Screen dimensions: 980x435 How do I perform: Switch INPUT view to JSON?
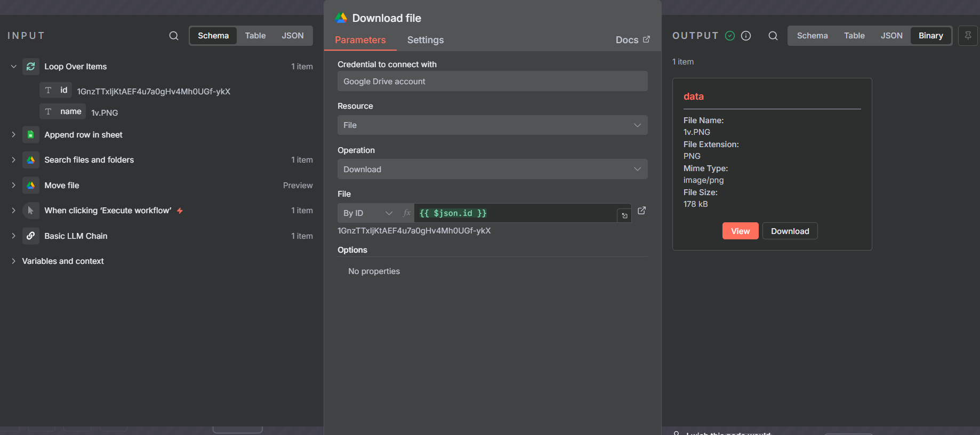pyautogui.click(x=292, y=36)
